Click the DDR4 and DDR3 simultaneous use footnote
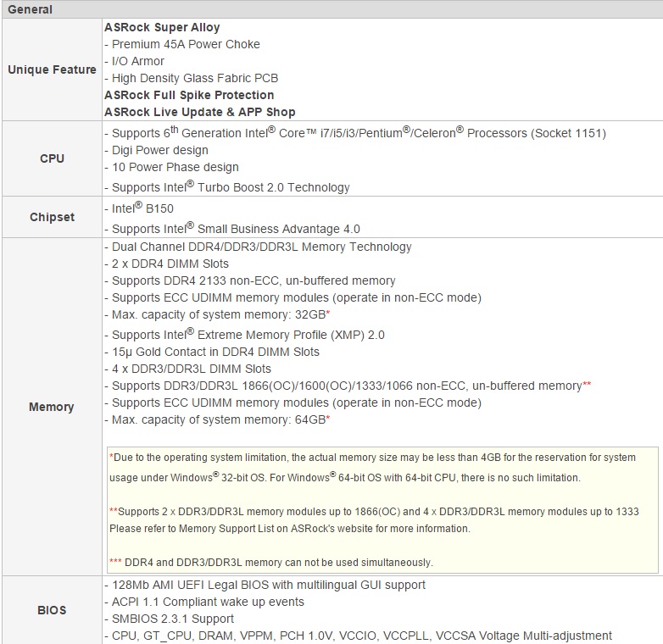The width and height of the screenshot is (663, 644). click(271, 562)
